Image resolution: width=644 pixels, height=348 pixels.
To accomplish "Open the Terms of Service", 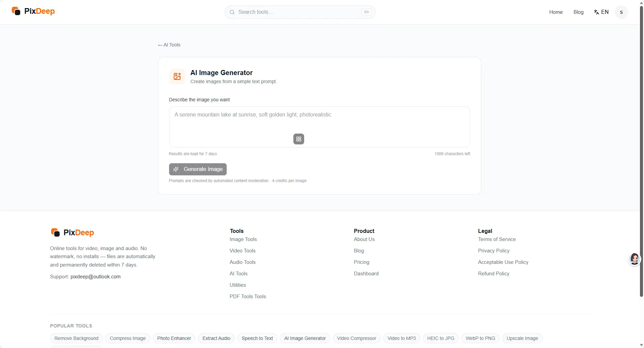I will click(497, 239).
